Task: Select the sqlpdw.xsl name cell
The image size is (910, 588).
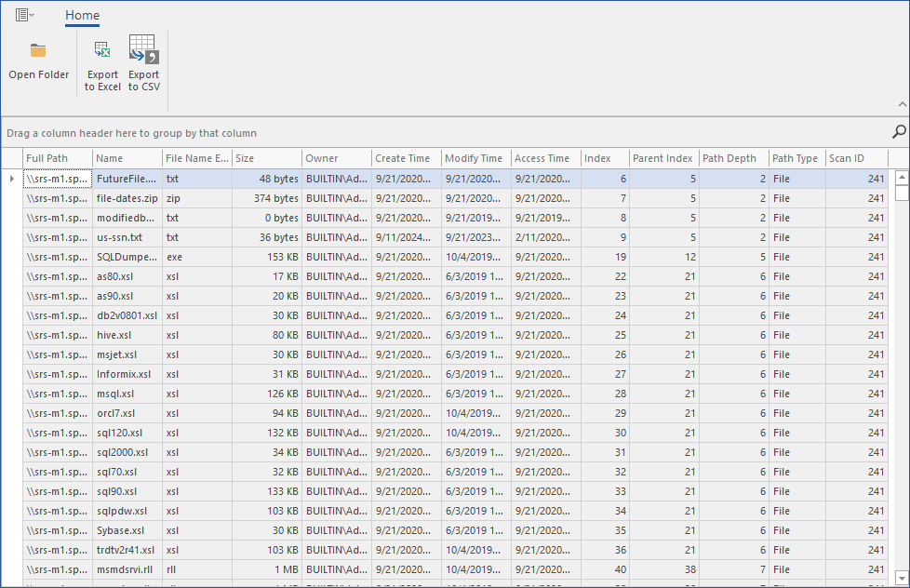Action: pos(127,512)
